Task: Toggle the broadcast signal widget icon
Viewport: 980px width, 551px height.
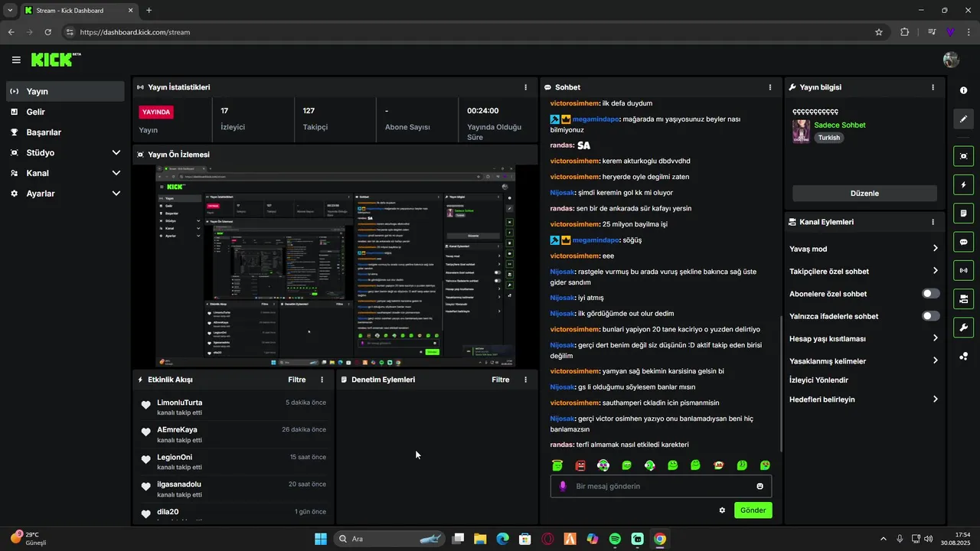Action: pos(963,270)
